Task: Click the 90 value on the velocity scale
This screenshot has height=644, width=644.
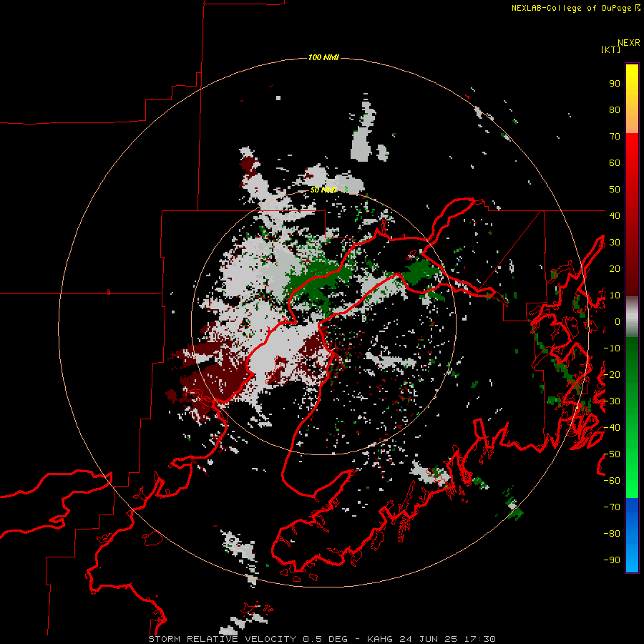Action: 615,84
